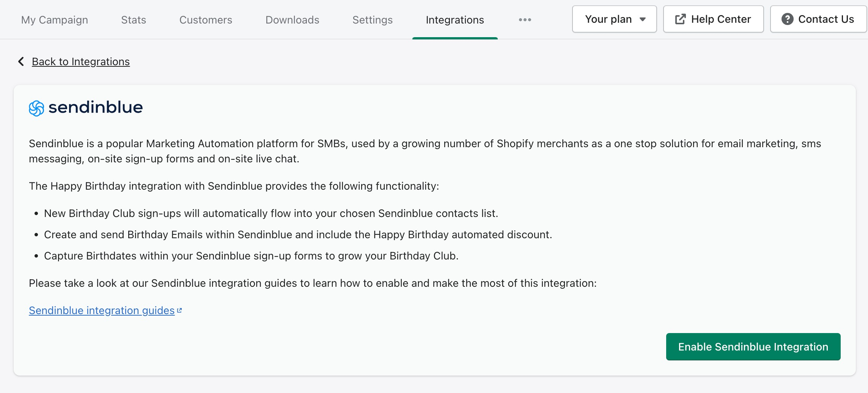Follow the Back to Integrations link
The width and height of the screenshot is (868, 393).
[x=81, y=61]
